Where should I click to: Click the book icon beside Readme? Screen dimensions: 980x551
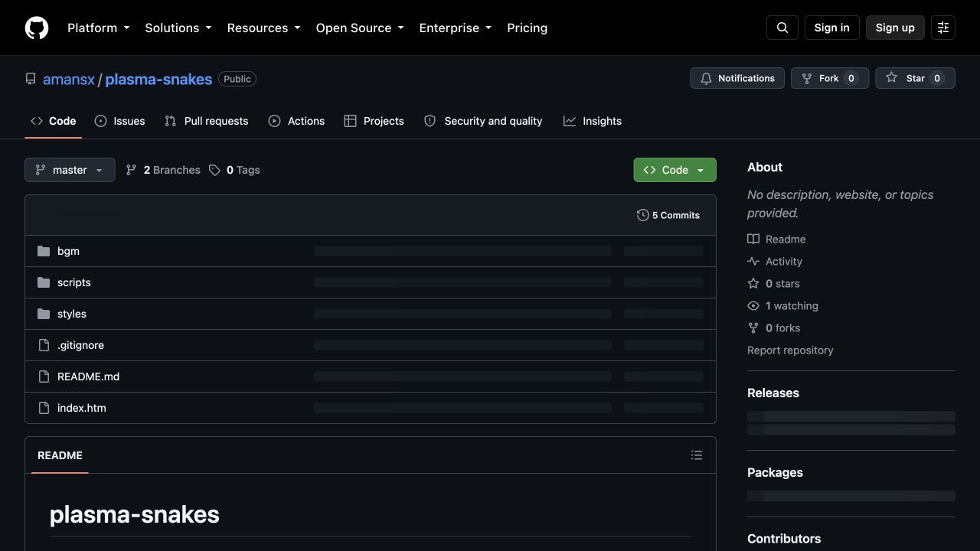(753, 239)
